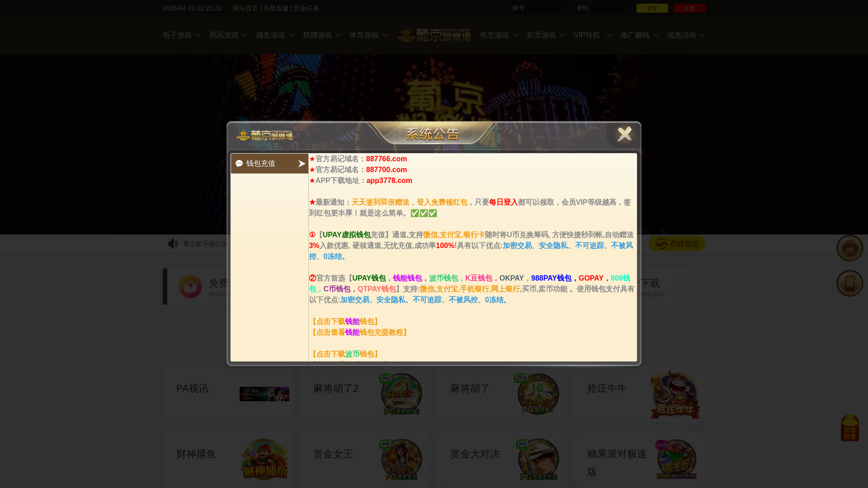Click the arrow beside 钱包充值
Image resolution: width=868 pixels, height=488 pixels.
pos(302,164)
